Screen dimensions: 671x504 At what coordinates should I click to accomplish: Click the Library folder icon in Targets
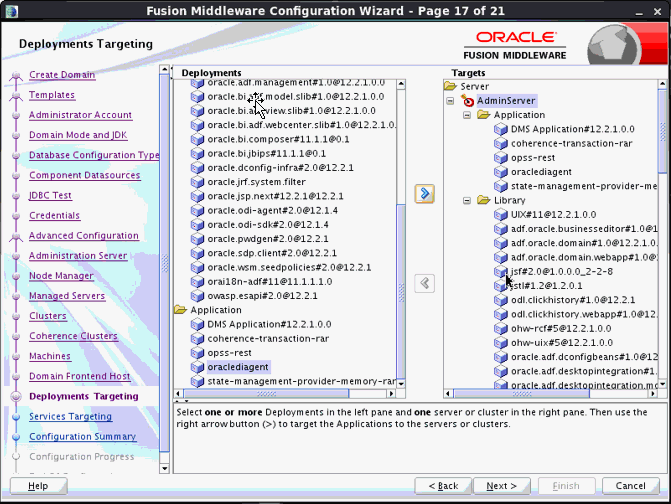[x=484, y=200]
